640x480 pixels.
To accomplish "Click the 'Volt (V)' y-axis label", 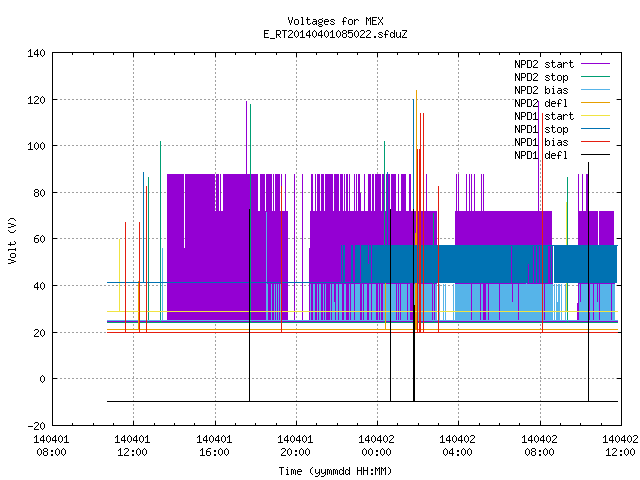I will click(13, 240).
